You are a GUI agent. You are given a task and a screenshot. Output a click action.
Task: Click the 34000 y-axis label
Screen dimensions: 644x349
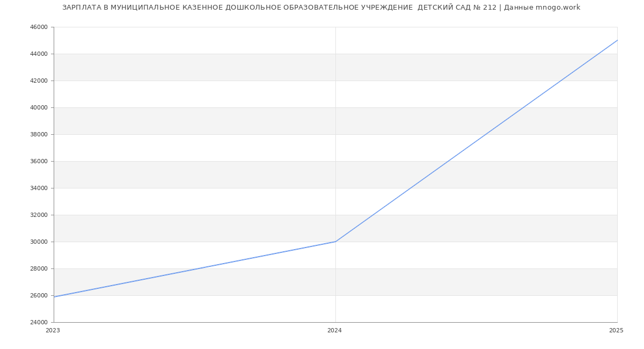pos(40,188)
